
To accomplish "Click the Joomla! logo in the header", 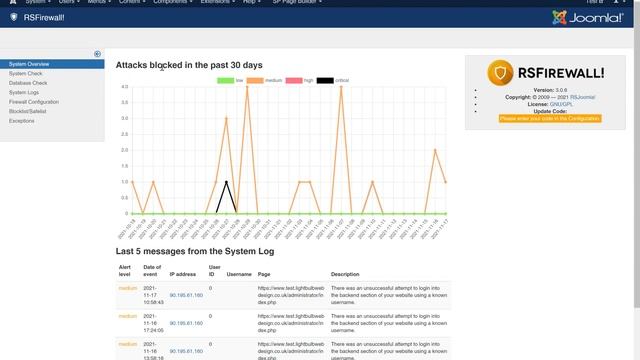I will [x=588, y=18].
